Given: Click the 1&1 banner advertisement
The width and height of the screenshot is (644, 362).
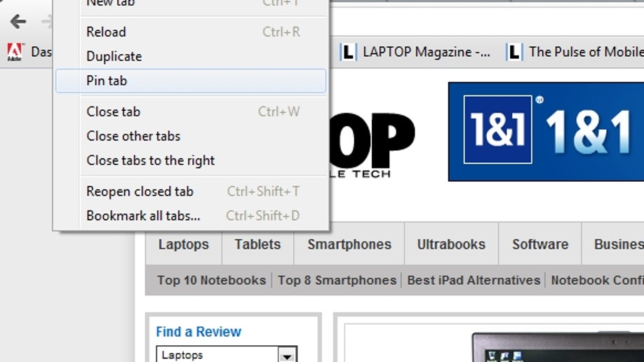Looking at the screenshot, I should [x=546, y=132].
